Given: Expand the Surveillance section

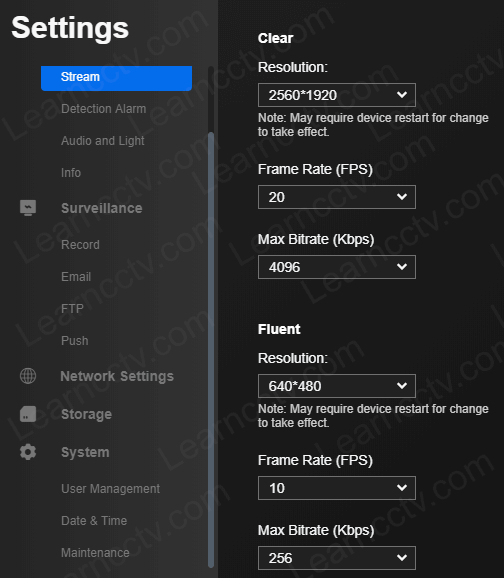Looking at the screenshot, I should 102,208.
